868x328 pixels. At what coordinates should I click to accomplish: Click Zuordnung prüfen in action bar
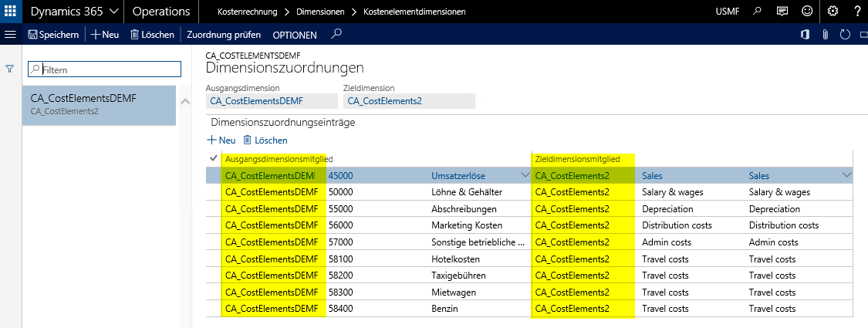224,35
